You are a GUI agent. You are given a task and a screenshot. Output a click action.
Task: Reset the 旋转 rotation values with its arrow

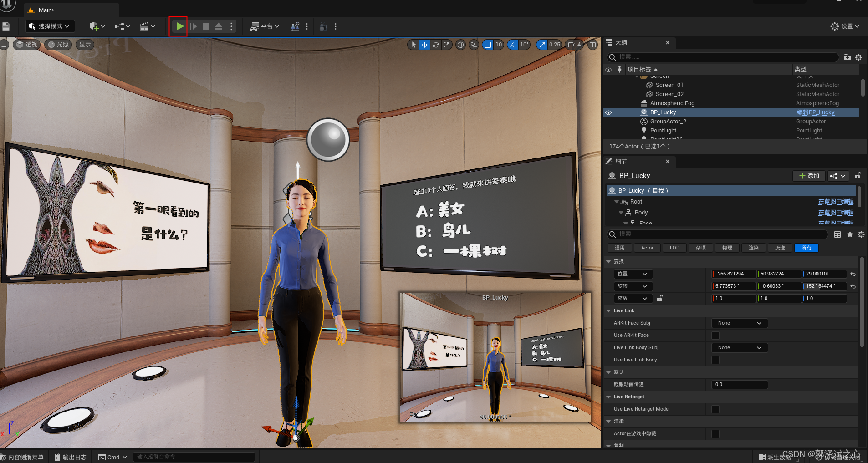(853, 286)
